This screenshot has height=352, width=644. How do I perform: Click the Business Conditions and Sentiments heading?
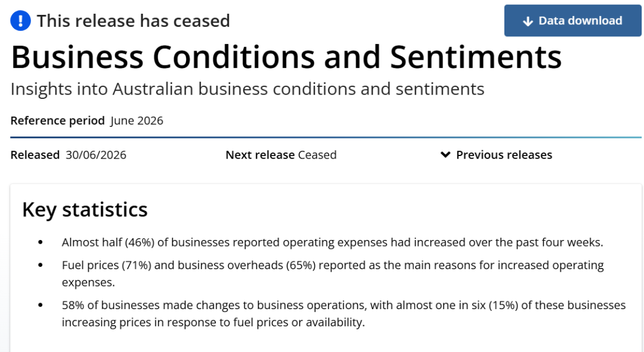coord(286,57)
